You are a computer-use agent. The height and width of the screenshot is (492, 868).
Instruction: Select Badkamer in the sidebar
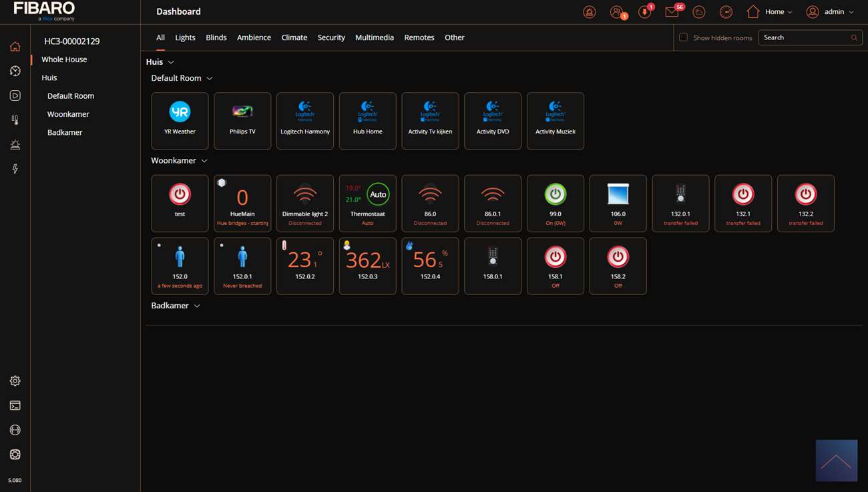[x=65, y=132]
